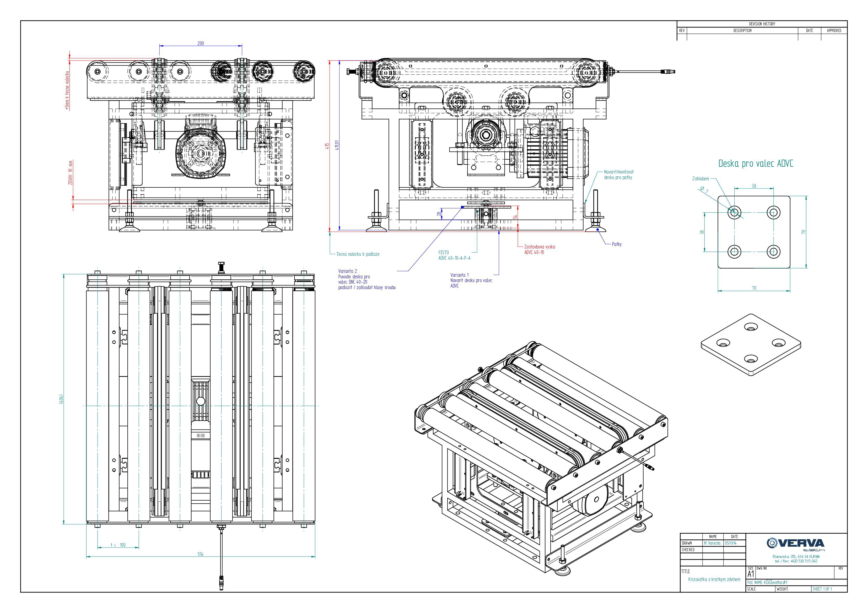Viewport: 868px width, 613px height.
Task: Select the '(606)' dimension on top view
Action: (61, 399)
